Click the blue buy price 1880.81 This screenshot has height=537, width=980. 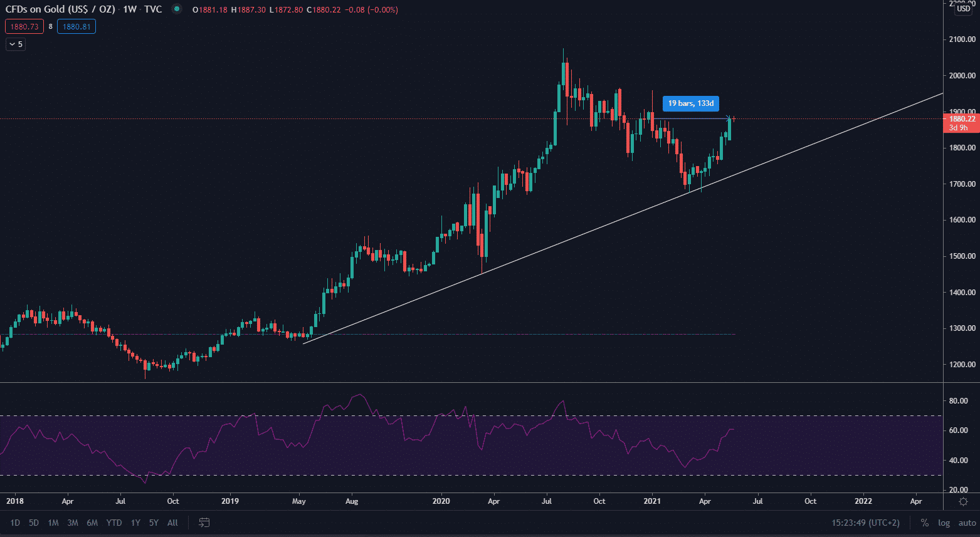click(x=76, y=27)
